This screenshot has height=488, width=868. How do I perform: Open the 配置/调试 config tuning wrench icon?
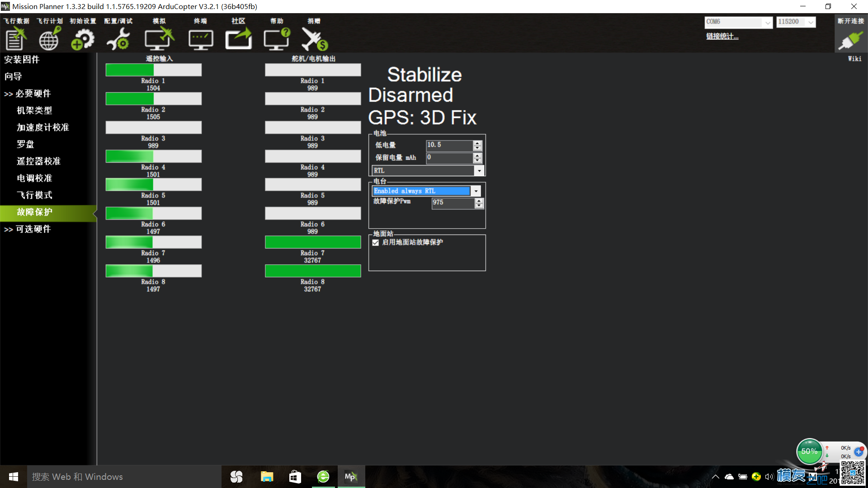pos(118,39)
